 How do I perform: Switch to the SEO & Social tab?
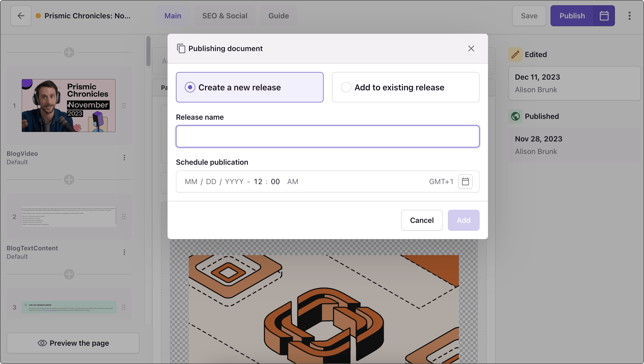tap(225, 16)
